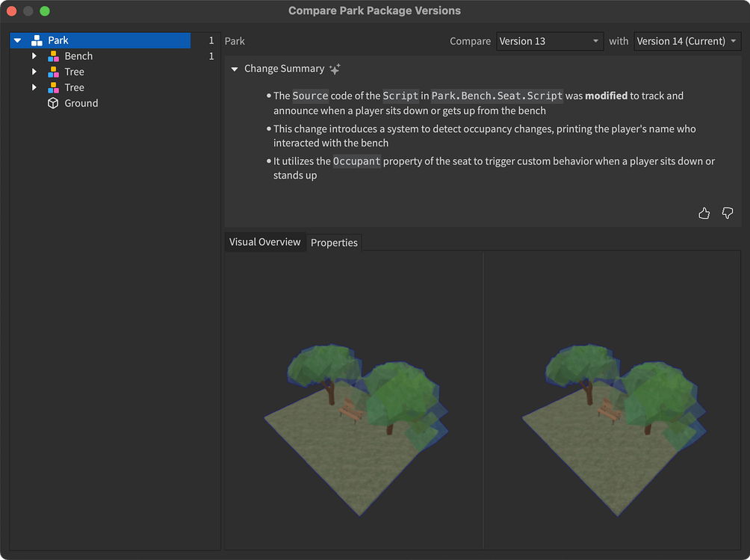Switch to the Properties tab
This screenshot has height=560, width=750.
334,243
